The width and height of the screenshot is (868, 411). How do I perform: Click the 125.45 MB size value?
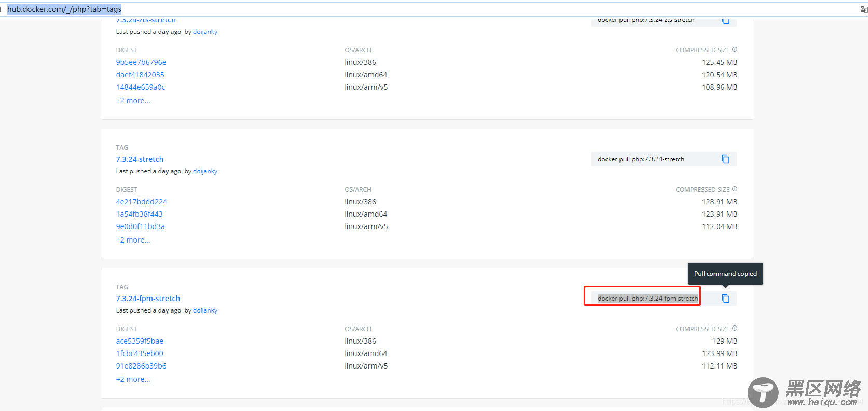[720, 62]
